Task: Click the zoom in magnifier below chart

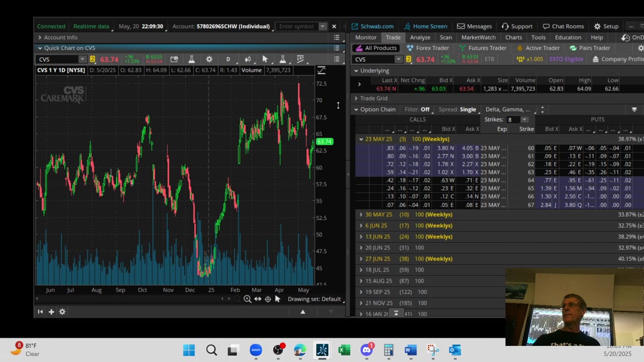Action: (x=248, y=299)
